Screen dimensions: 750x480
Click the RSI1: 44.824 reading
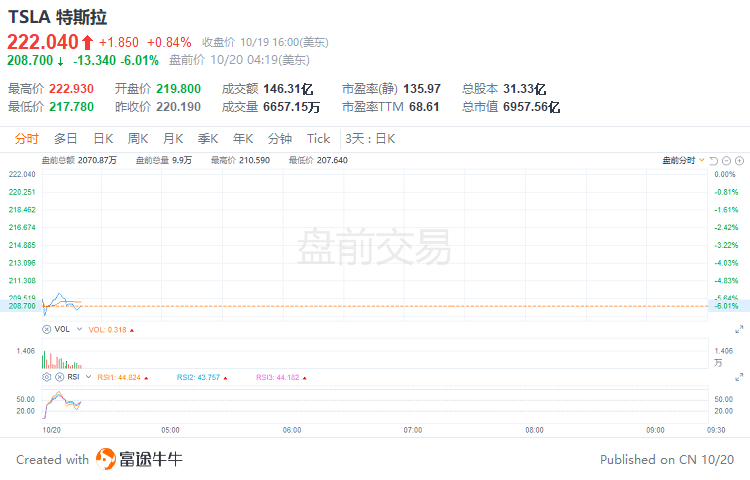point(119,378)
